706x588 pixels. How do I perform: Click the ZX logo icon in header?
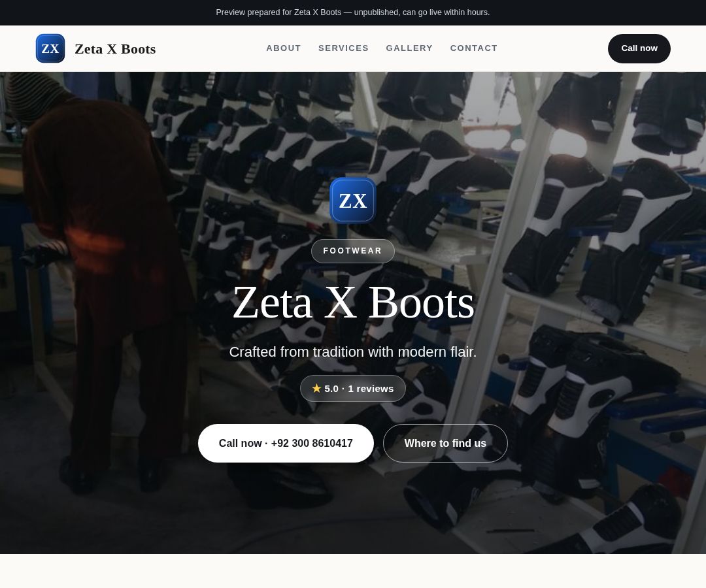click(x=50, y=48)
